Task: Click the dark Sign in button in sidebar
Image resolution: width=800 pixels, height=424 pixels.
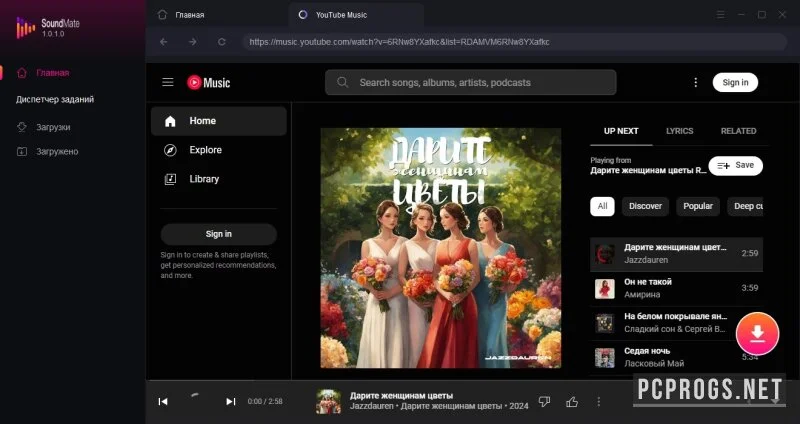Action: click(x=218, y=234)
